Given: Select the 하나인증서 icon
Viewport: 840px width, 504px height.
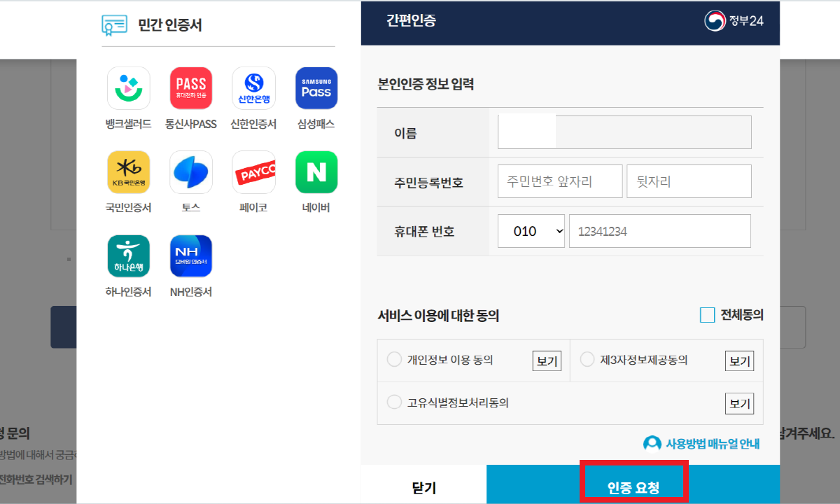Looking at the screenshot, I should pyautogui.click(x=128, y=256).
